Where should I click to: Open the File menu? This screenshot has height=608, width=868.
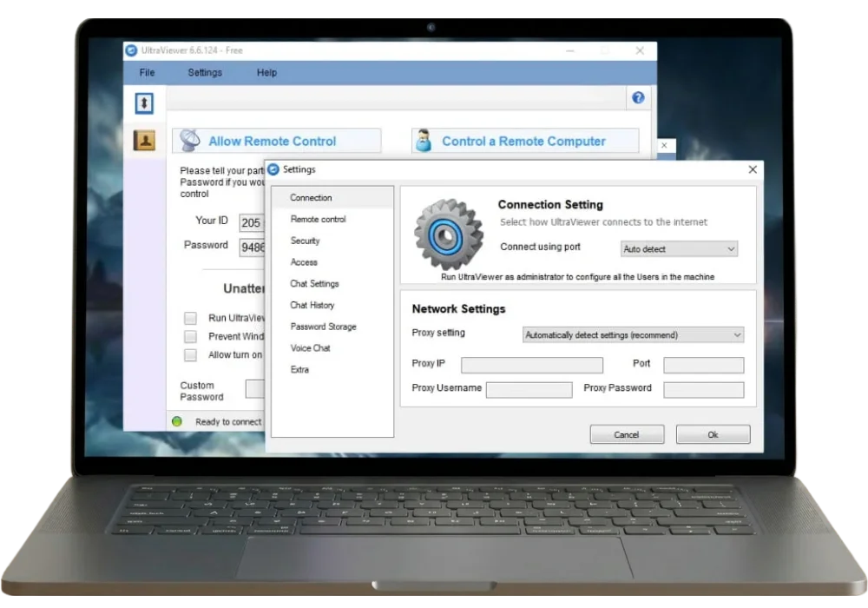click(x=148, y=73)
